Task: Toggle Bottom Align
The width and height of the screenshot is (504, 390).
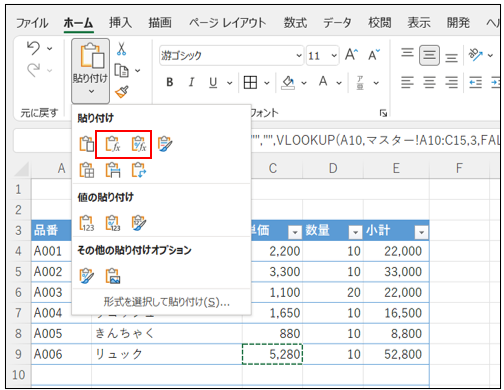Action: (451, 57)
